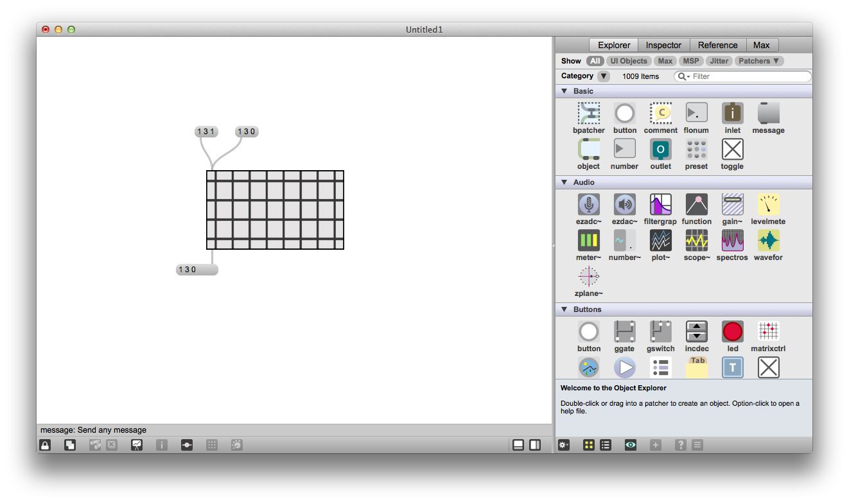The image size is (849, 504).
Task: Open the Reference tab
Action: tap(718, 45)
